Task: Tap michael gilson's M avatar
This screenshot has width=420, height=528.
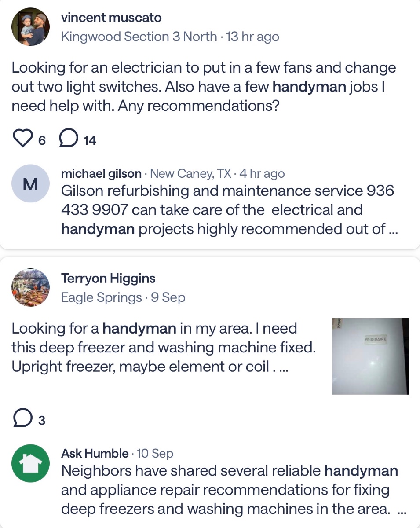Action: tap(30, 184)
